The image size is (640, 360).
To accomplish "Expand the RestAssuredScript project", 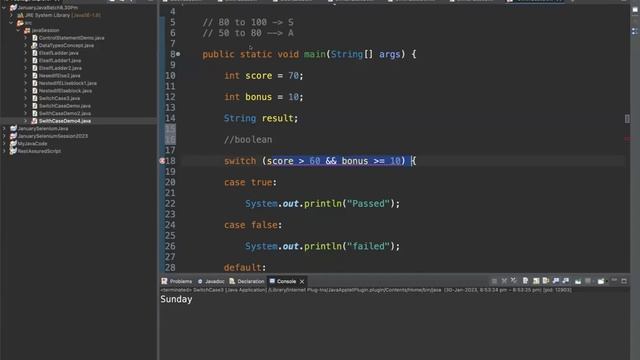I will (x=4, y=151).
